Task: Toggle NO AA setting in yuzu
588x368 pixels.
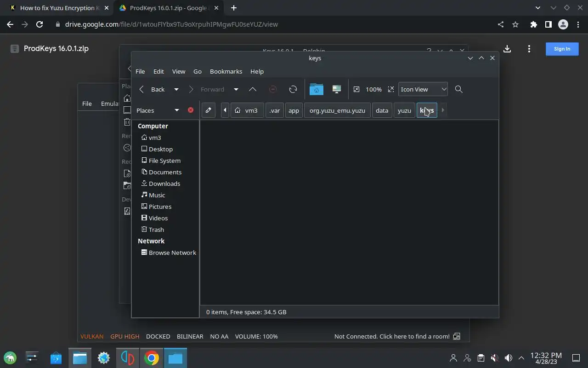Action: click(219, 336)
